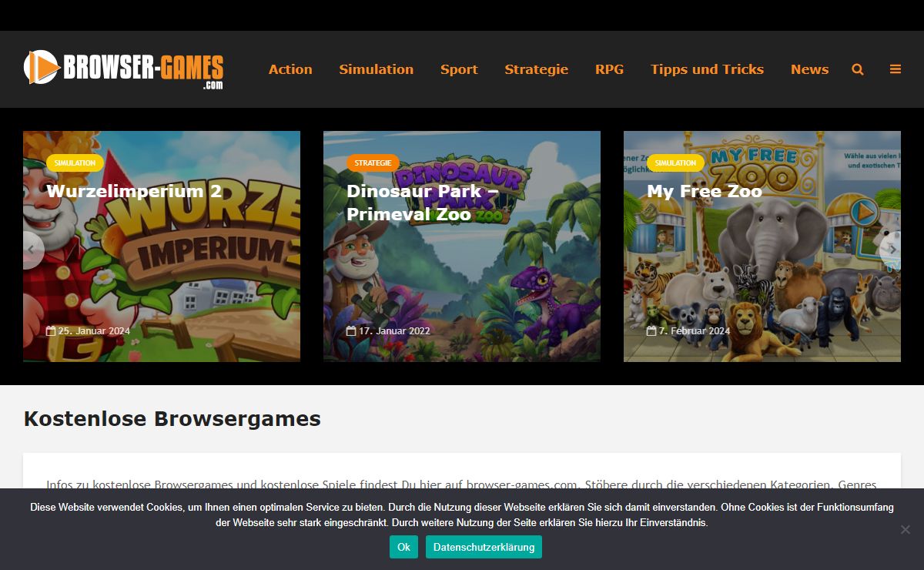This screenshot has width=924, height=570.
Task: Open the Strategie category
Action: 537,69
